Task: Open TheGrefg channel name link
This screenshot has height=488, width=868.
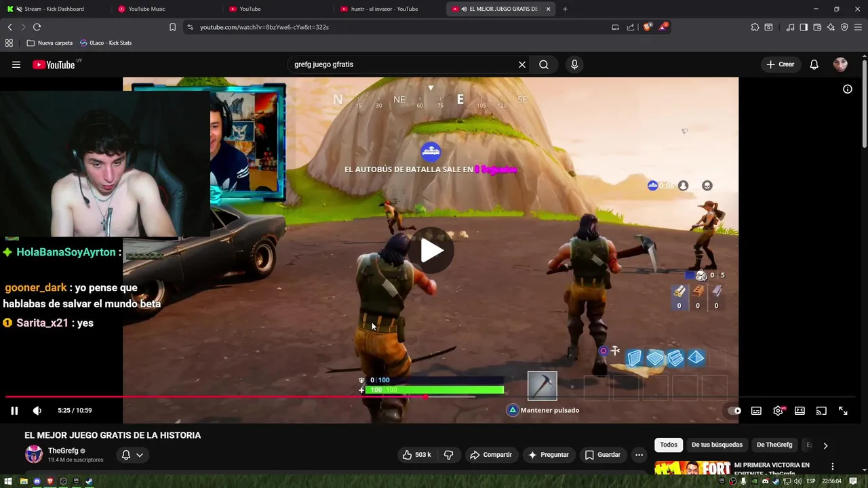Action: (x=63, y=451)
